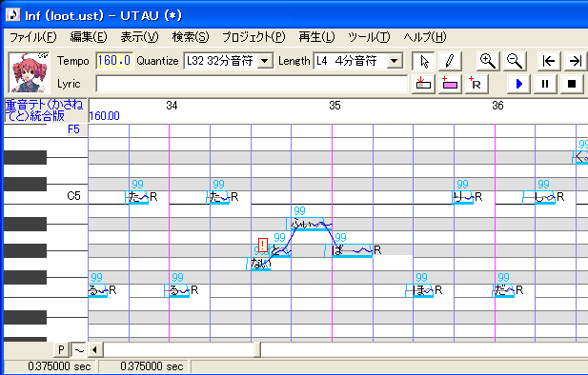
Task: Open the 編集(E) menu
Action: click(x=89, y=37)
